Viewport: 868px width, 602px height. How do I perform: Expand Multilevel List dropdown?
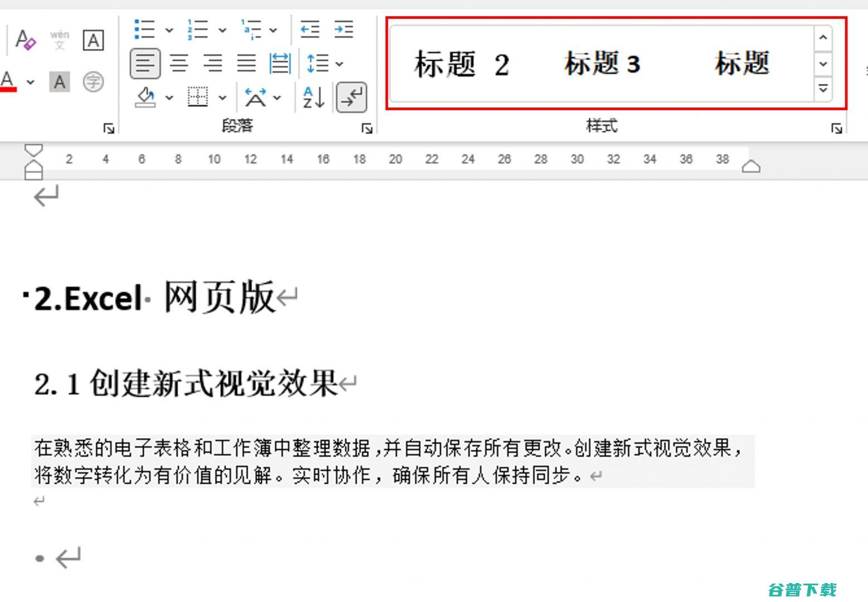273,30
